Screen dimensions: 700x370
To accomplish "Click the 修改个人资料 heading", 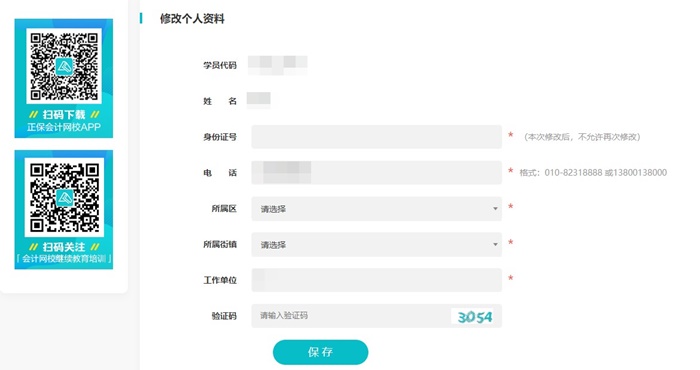I will pos(192,19).
